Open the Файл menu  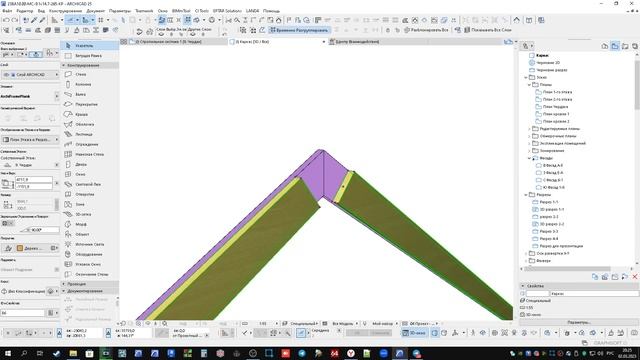(x=7, y=11)
